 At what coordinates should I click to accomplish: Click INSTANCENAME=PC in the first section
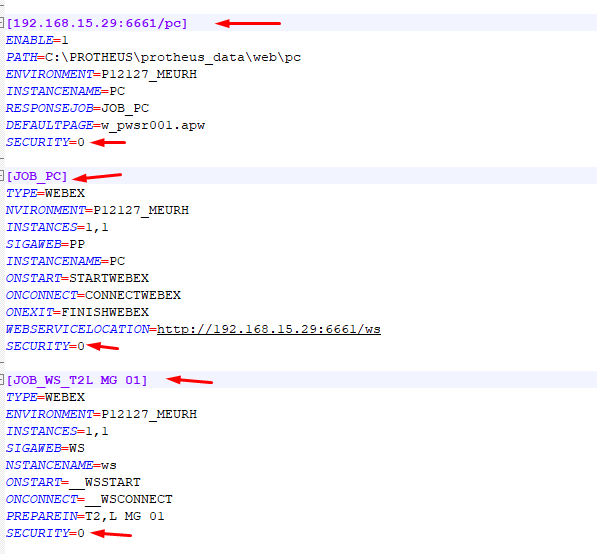(65, 91)
